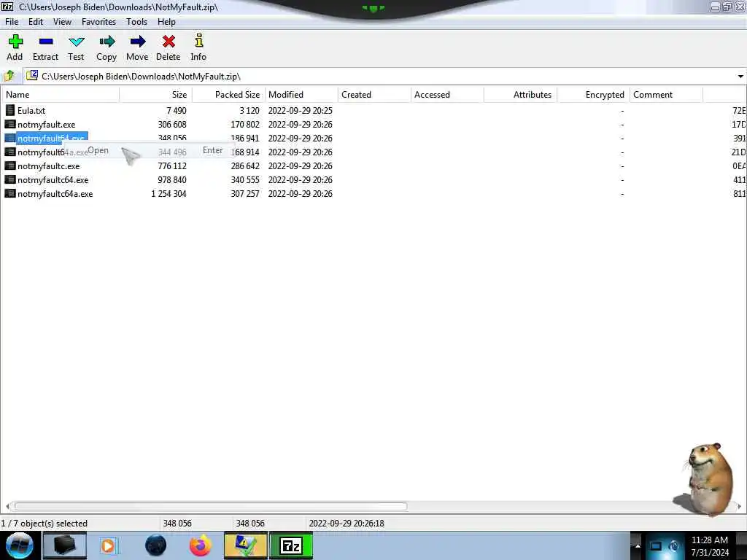The height and width of the screenshot is (560, 747).
Task: Sort by the Accessed column header
Action: [x=447, y=95]
